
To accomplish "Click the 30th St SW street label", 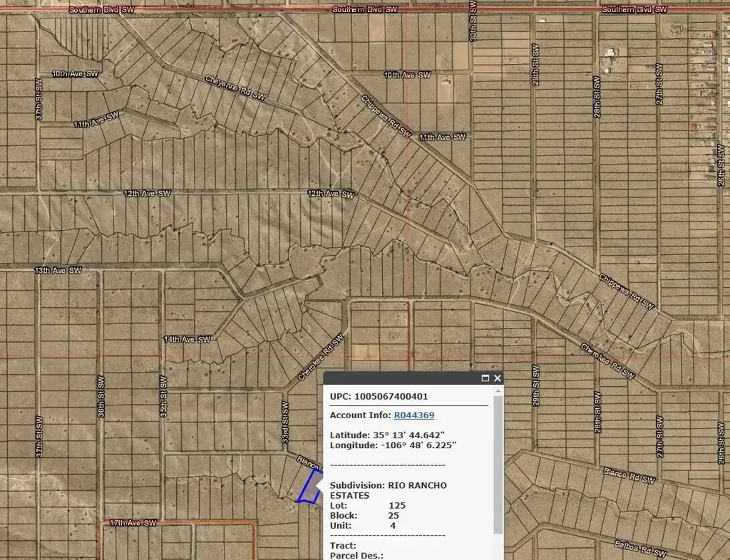I will (472, 21).
